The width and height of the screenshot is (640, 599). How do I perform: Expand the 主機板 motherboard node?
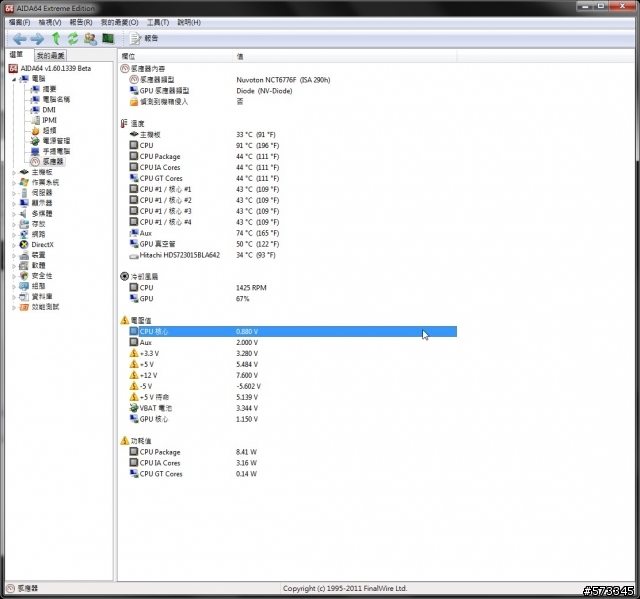click(14, 173)
